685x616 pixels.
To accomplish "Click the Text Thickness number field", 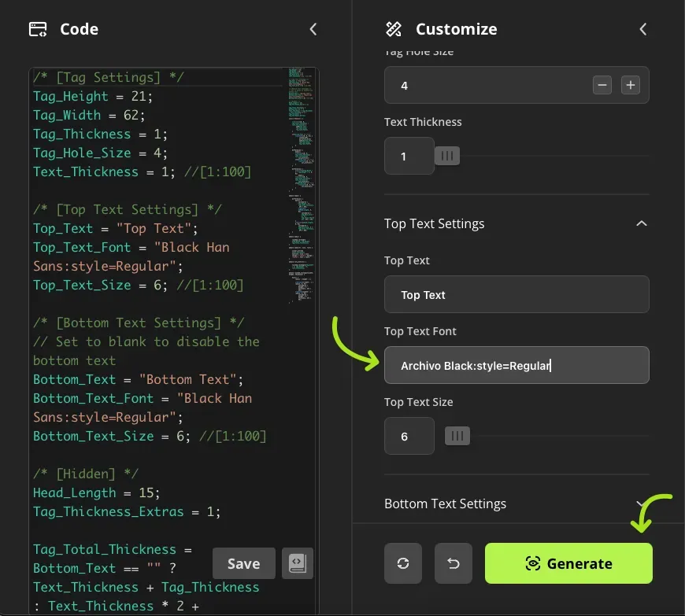I will 409,156.
